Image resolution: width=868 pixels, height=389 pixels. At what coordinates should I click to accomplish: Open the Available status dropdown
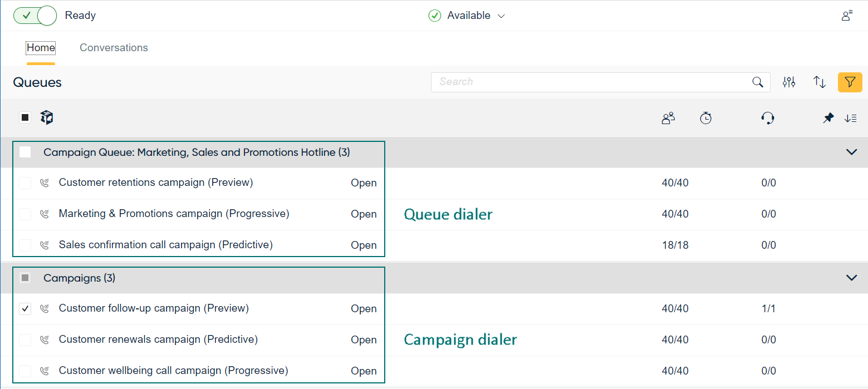point(468,16)
